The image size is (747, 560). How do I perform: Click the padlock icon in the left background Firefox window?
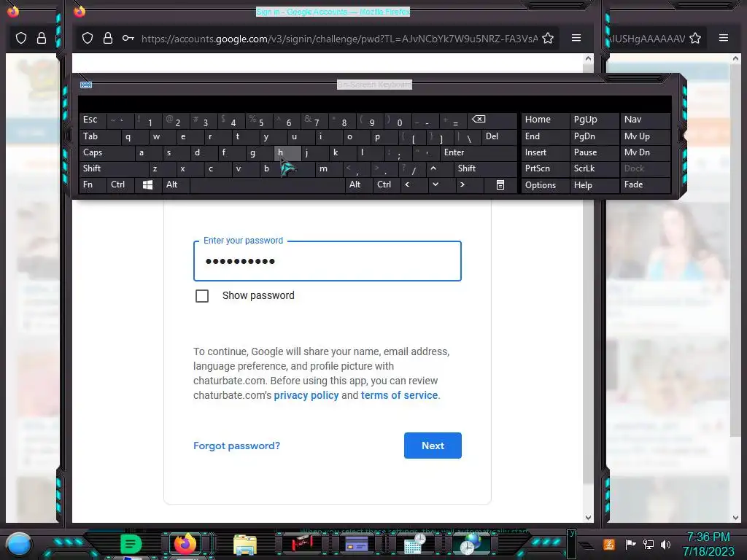(x=42, y=38)
